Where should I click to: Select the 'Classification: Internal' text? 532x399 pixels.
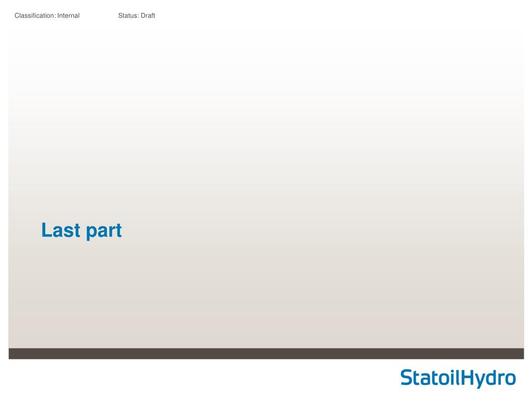pos(47,16)
